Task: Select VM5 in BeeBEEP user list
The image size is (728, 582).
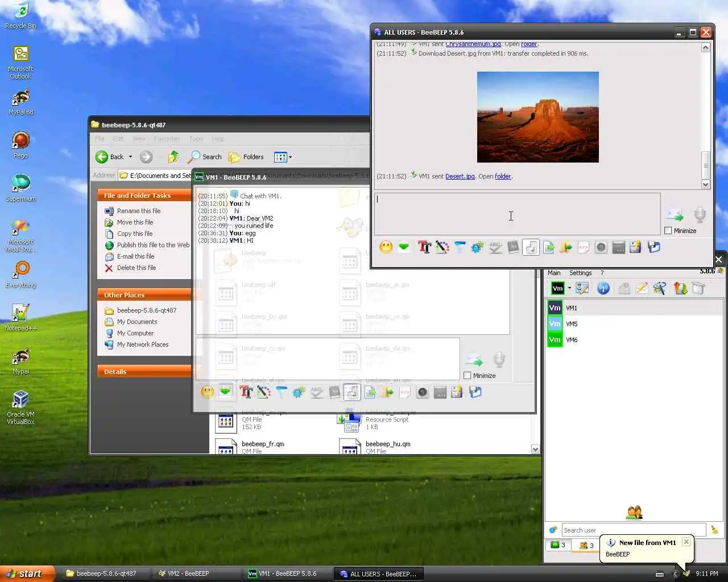Action: pos(634,324)
